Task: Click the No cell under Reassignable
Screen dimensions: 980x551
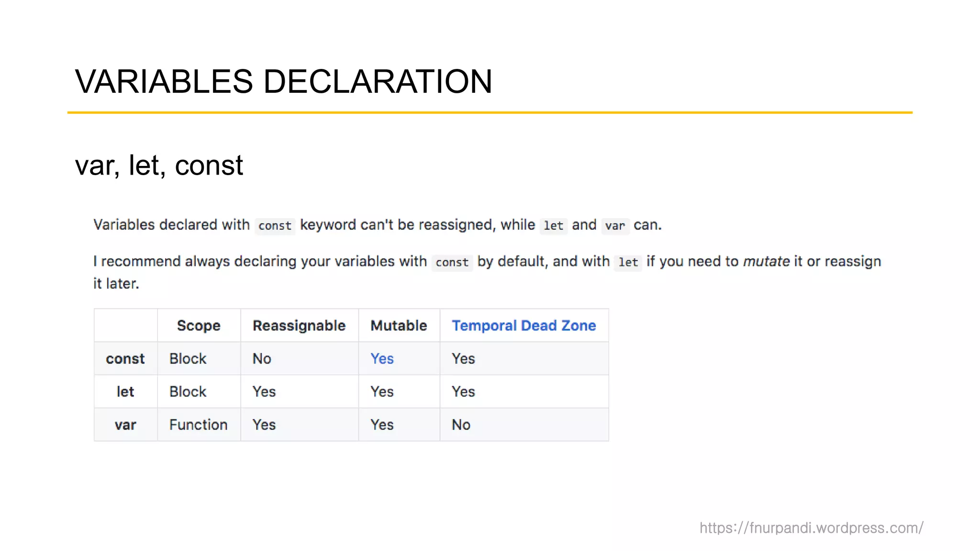Action: click(262, 359)
